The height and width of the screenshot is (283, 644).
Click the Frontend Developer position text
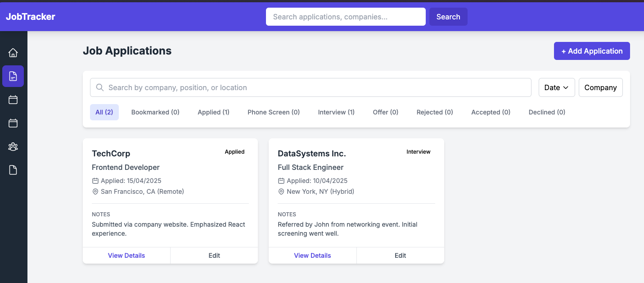[126, 167]
